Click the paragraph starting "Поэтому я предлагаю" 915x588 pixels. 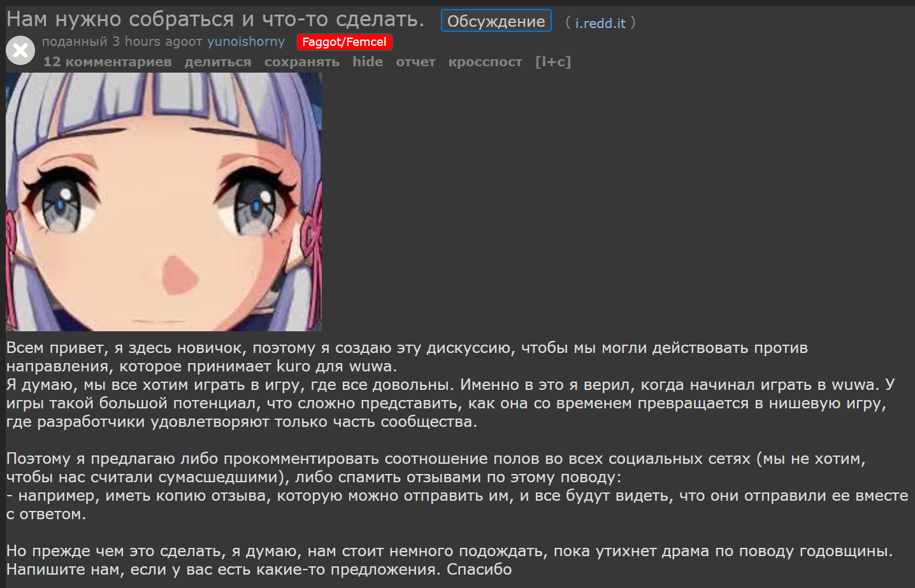click(x=436, y=468)
